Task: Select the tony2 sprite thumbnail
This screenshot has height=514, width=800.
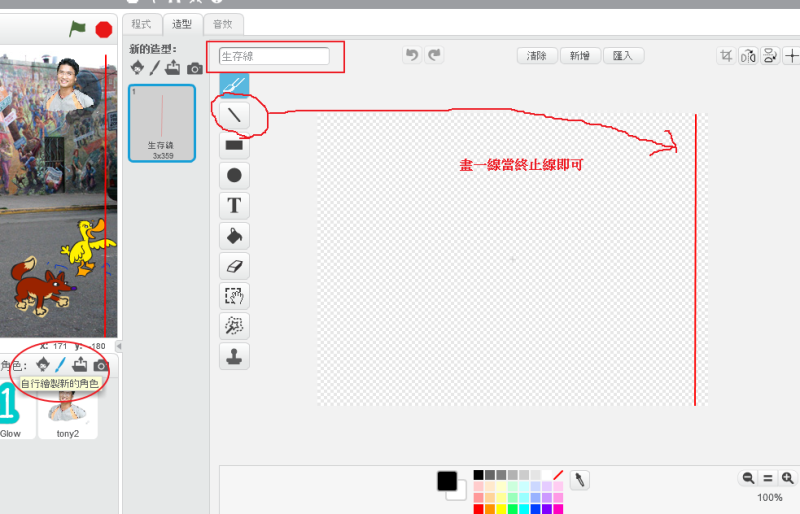Action: tap(67, 412)
